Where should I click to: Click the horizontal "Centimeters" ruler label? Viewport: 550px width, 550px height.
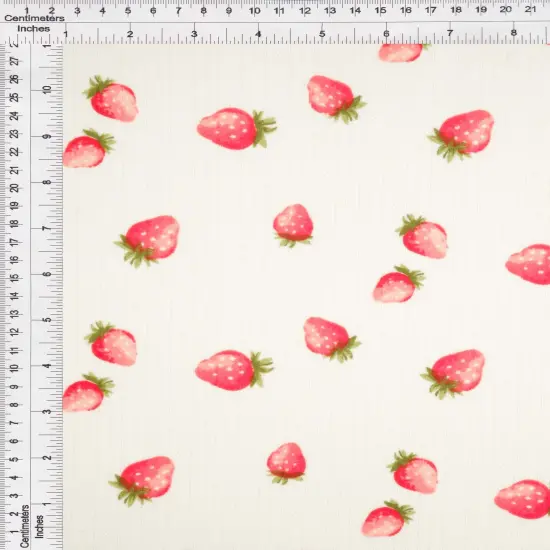point(34,18)
